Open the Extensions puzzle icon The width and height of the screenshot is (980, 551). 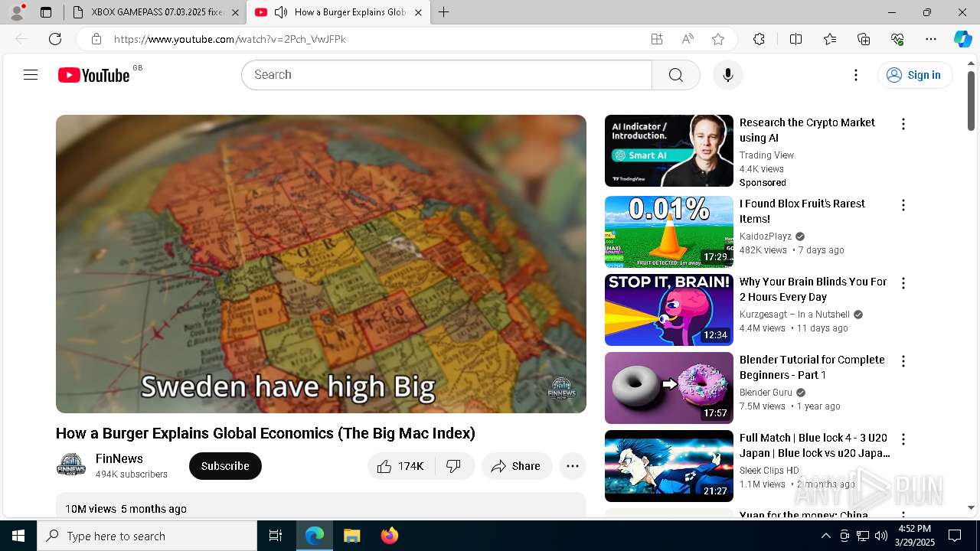[x=759, y=39]
